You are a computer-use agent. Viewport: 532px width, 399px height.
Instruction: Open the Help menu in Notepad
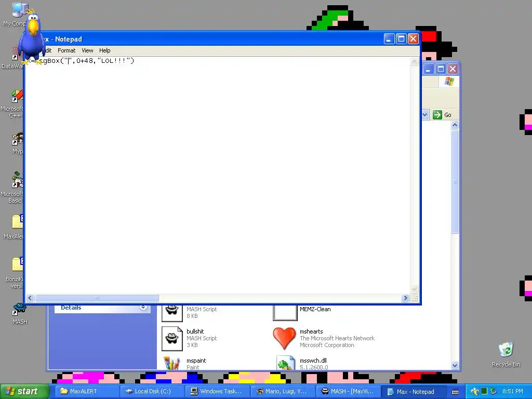[x=105, y=50]
